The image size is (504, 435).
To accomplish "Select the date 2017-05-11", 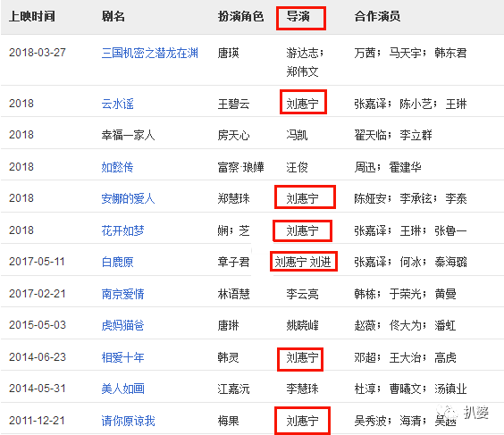I will pos(37,262).
